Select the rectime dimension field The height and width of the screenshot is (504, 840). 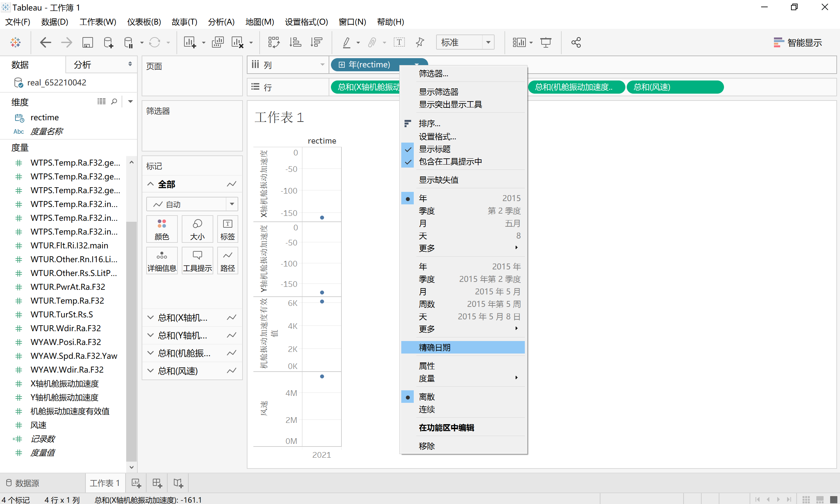click(x=44, y=118)
